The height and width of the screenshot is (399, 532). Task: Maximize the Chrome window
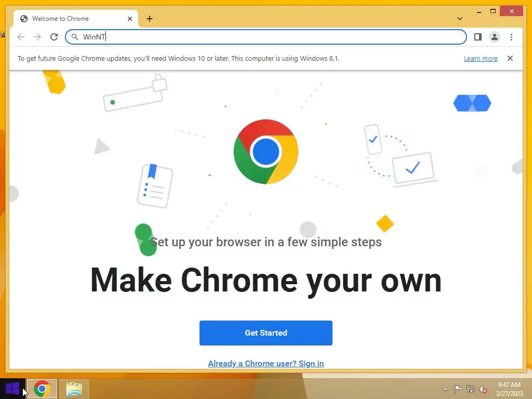[493, 11]
